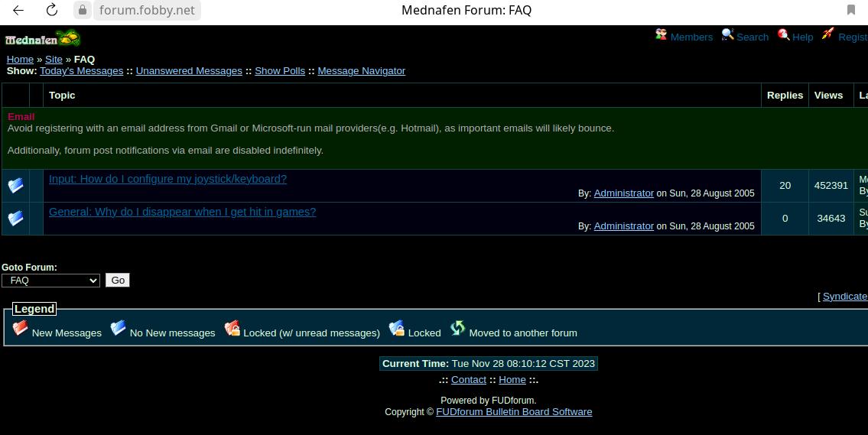Click the Help icon

(x=783, y=35)
